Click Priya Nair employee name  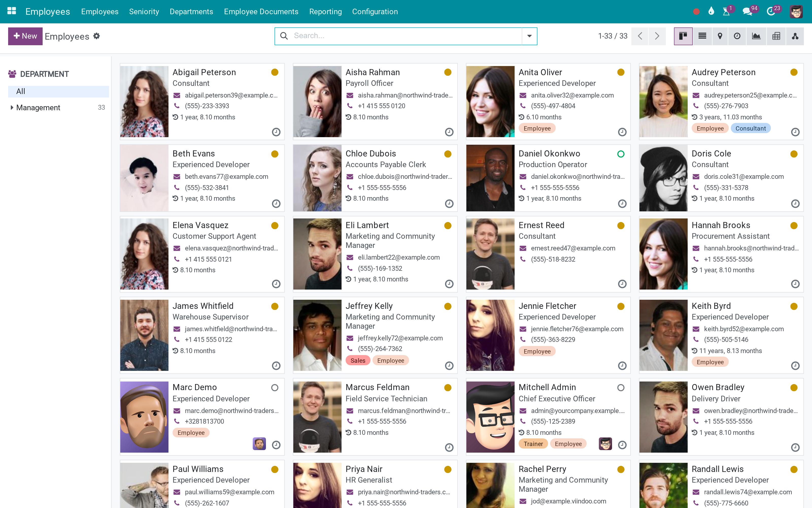(x=364, y=469)
